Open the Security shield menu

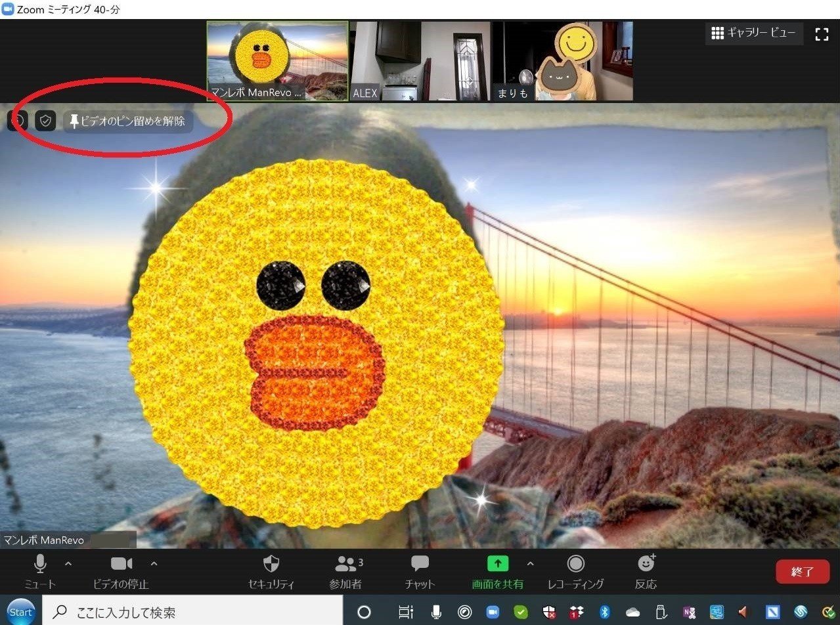tap(271, 571)
